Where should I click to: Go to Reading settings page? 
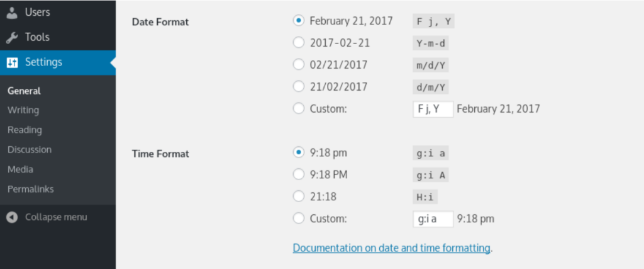[25, 130]
